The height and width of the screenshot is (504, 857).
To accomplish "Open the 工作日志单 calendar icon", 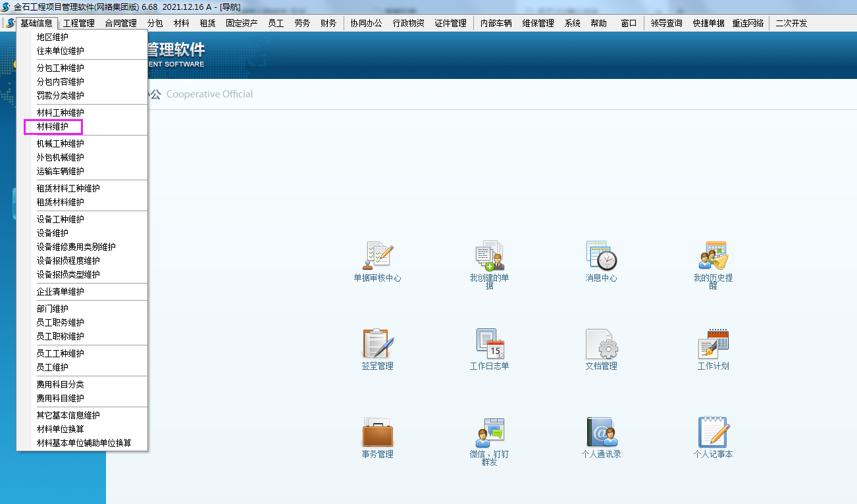I will 489,344.
